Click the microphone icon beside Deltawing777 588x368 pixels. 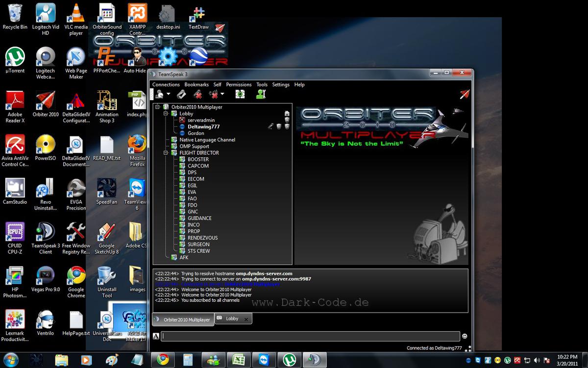click(x=270, y=127)
